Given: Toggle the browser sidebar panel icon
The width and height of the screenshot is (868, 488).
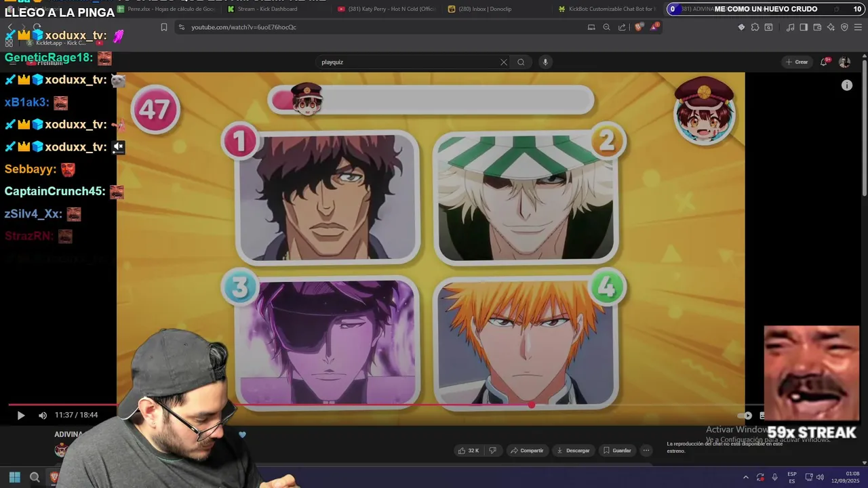Looking at the screenshot, I should pyautogui.click(x=804, y=27).
